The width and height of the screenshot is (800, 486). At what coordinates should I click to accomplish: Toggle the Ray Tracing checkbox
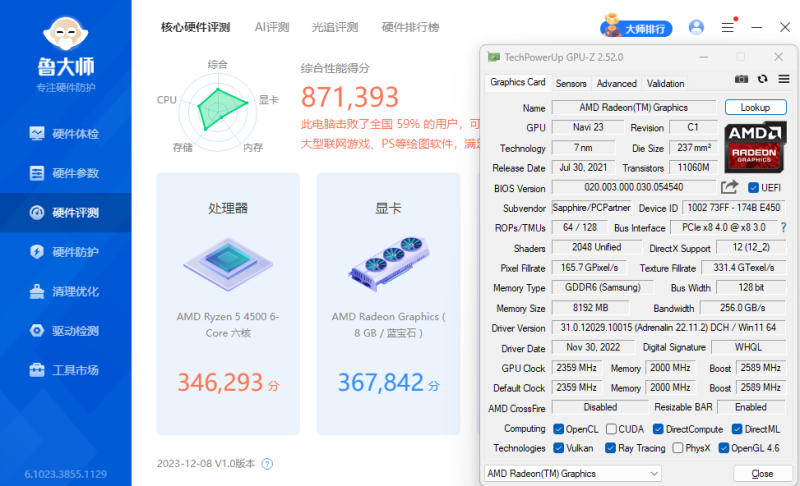[610, 448]
